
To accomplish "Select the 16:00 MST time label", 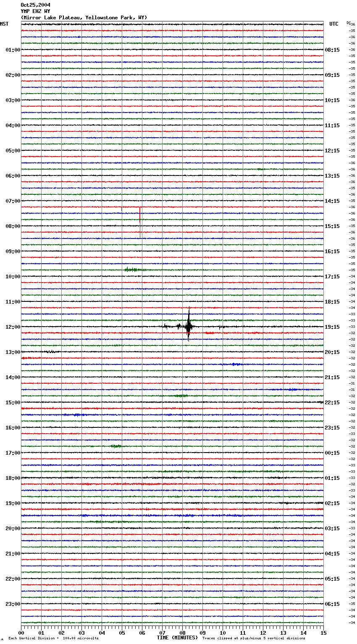I will [x=13, y=428].
